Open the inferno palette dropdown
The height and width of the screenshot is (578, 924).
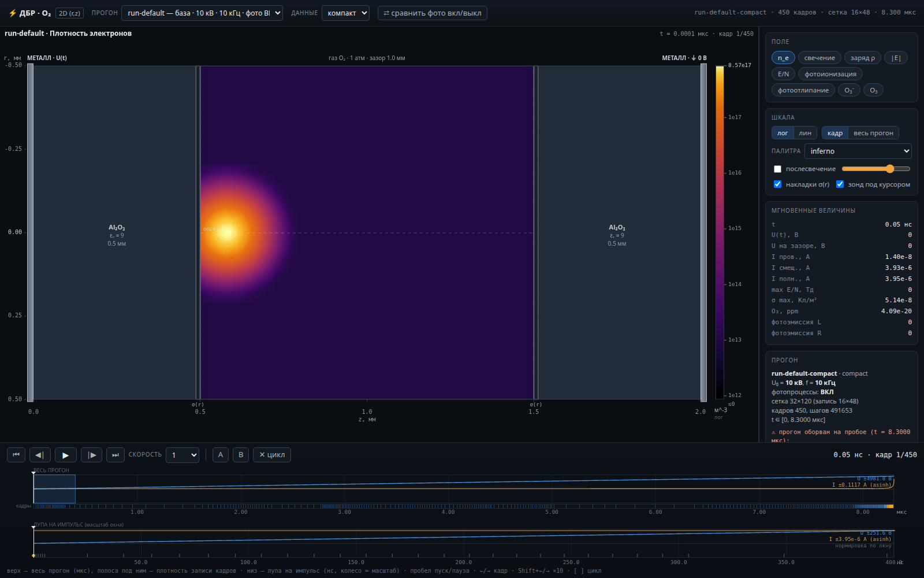pyautogui.click(x=858, y=151)
